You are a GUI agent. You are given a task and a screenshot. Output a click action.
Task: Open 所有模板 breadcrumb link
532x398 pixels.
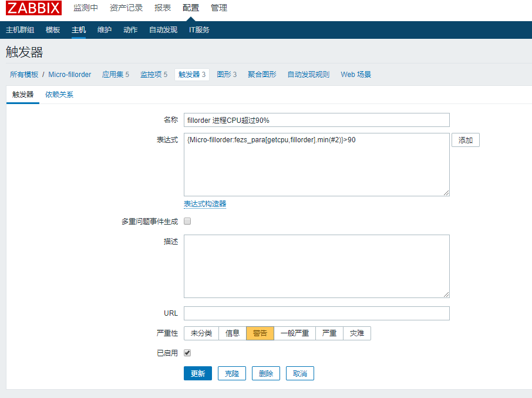(x=24, y=75)
